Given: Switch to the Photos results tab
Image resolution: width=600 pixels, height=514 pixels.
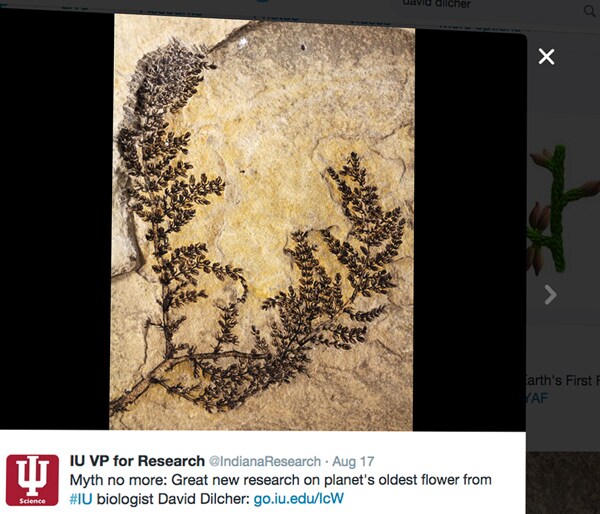Looking at the screenshot, I should click(276, 17).
